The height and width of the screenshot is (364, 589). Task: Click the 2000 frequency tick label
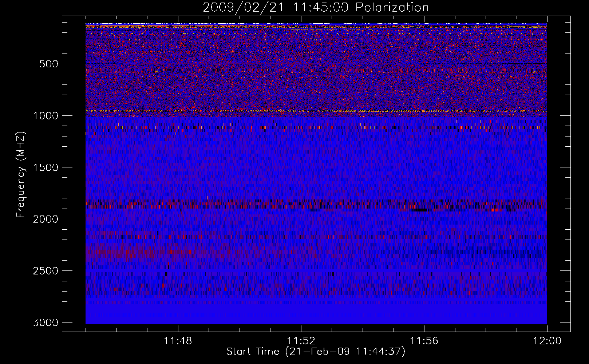46,219
